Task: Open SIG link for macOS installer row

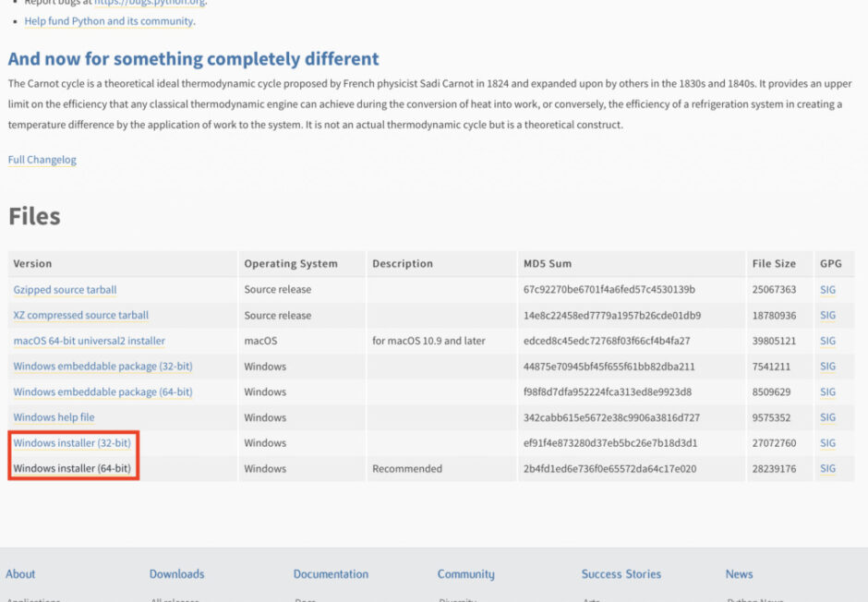Action: point(827,341)
